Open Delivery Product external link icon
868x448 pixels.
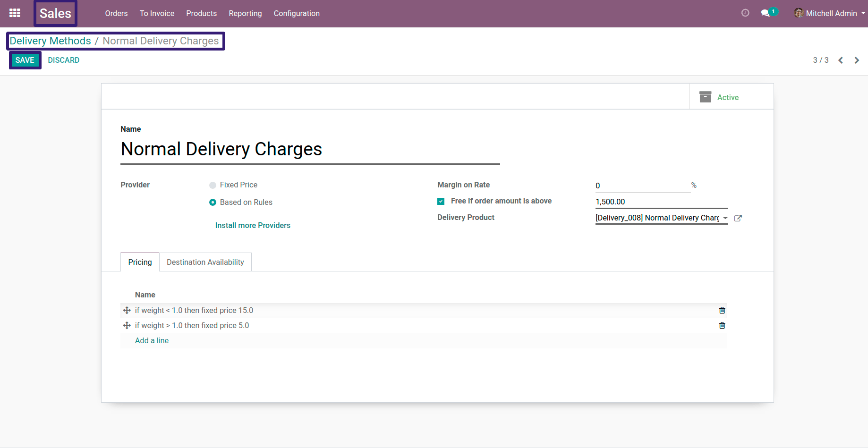[x=738, y=218]
